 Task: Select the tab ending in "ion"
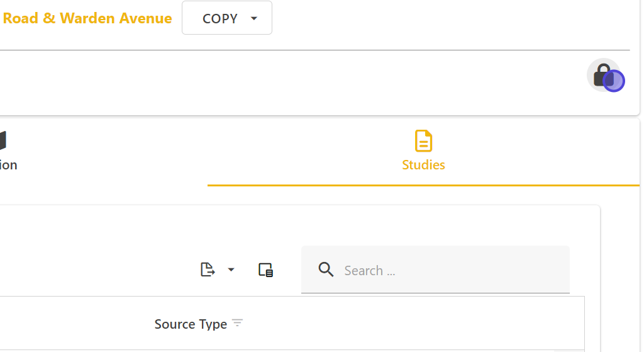pos(9,165)
